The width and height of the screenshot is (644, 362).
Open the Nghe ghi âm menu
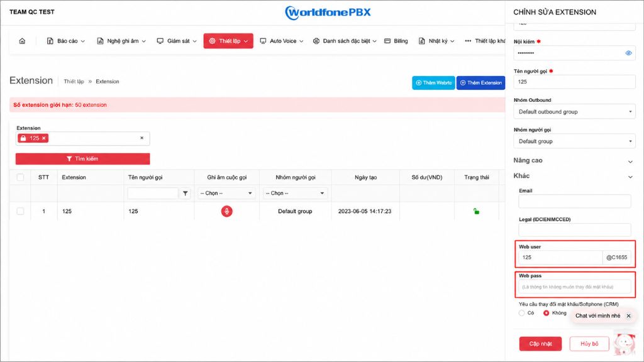(121, 41)
